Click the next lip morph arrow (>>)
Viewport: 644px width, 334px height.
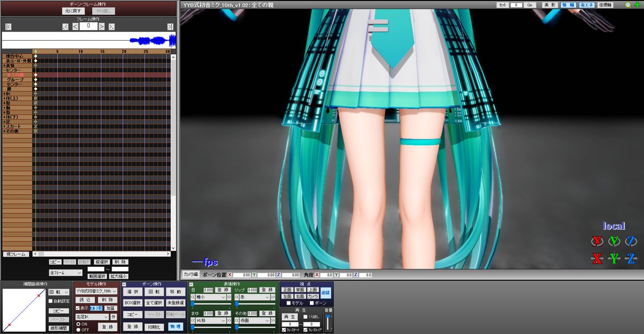[x=273, y=296]
